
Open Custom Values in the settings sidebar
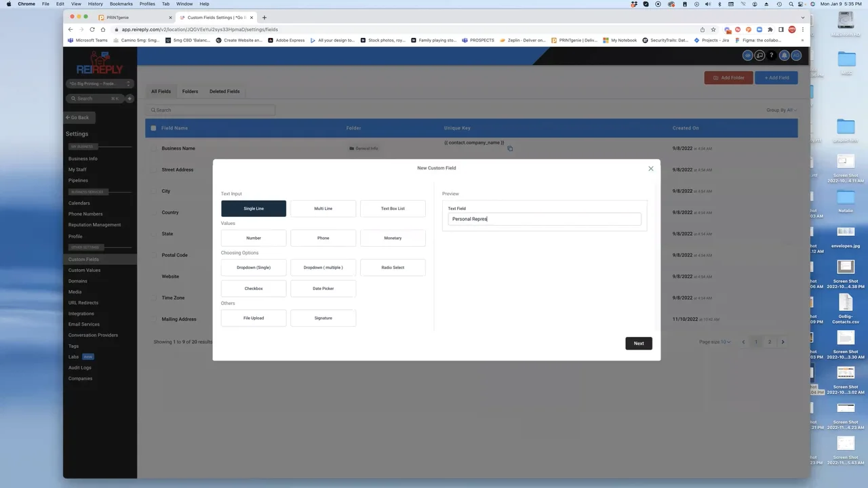point(84,270)
